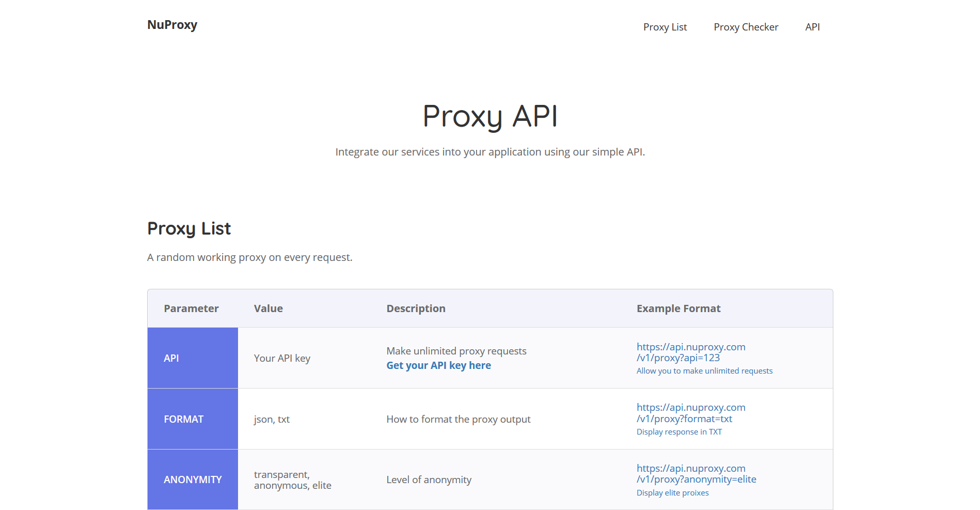Select the ANONYMITY parameter cell
This screenshot has width=980, height=510.
[x=193, y=480]
